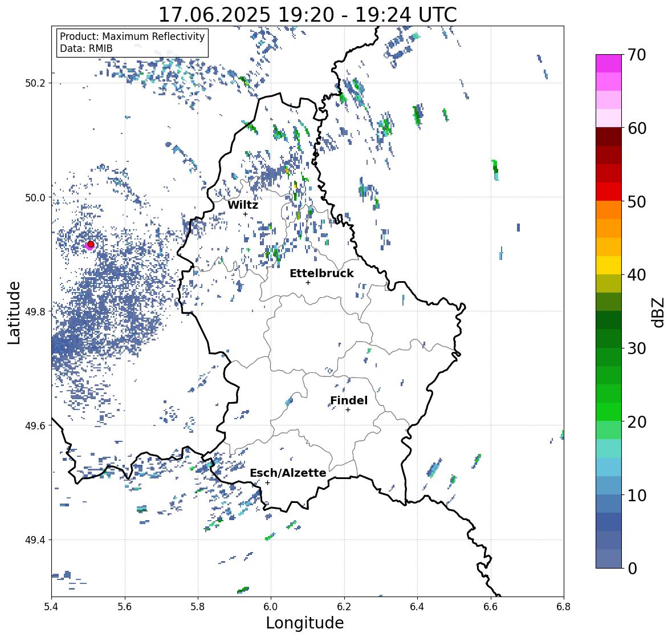Click the red radar marker dot
Viewport: 672px width, 637px height.
[91, 244]
